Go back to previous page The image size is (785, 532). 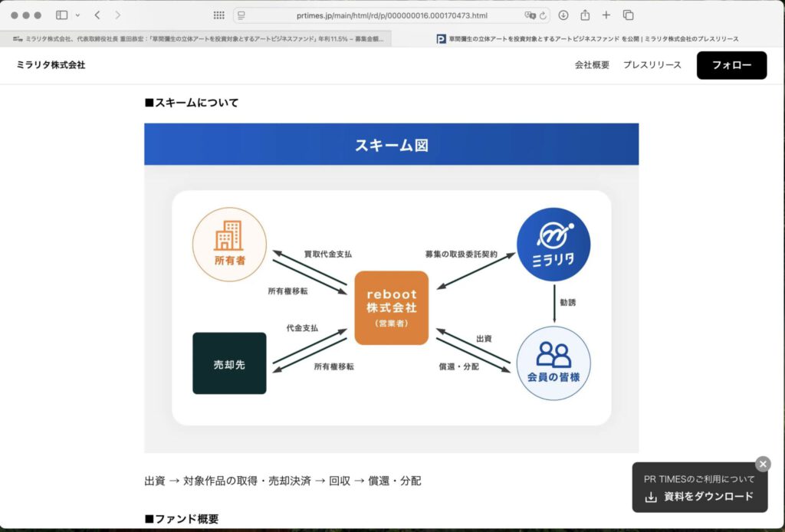97,15
